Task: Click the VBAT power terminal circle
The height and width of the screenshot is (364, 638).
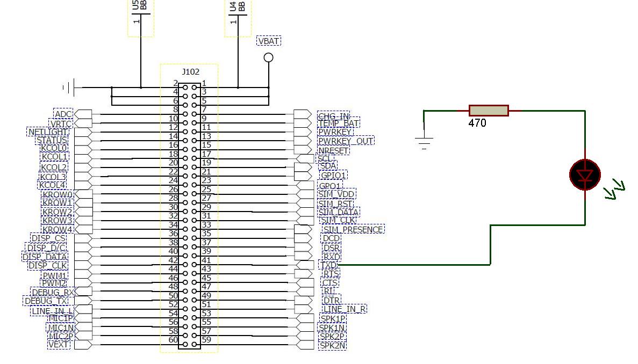Action: [269, 57]
